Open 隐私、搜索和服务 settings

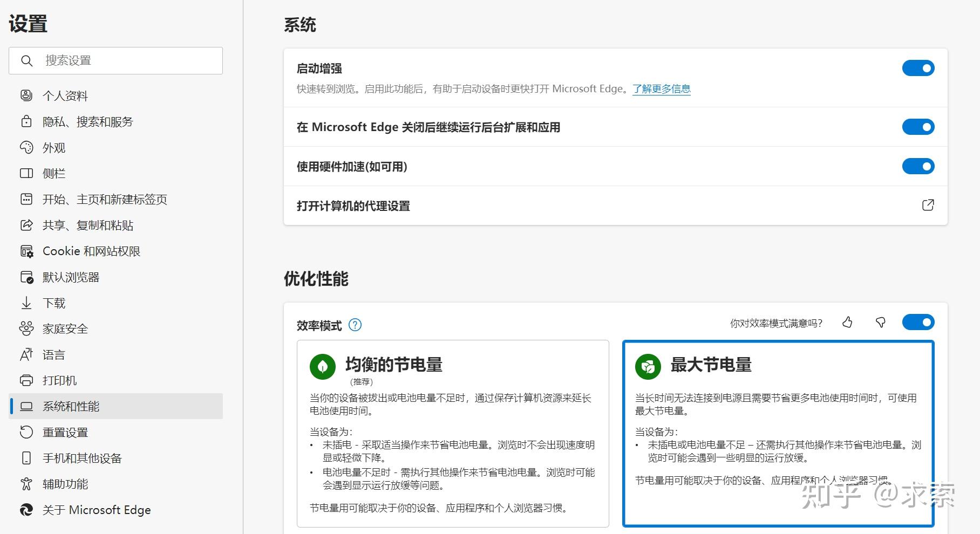(116, 121)
